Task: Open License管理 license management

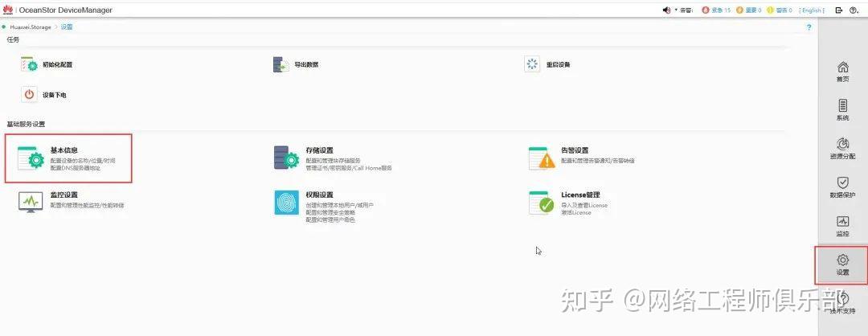Action: 568,203
